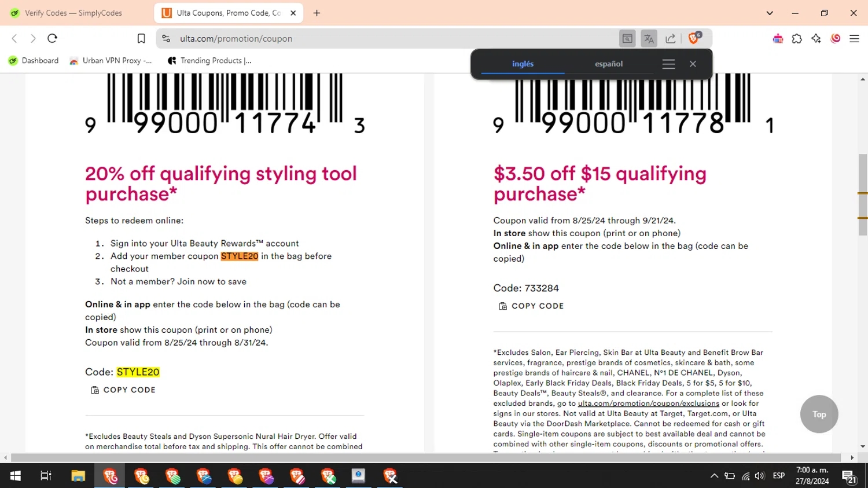Click the share page icon
The image size is (868, 488).
(x=670, y=39)
